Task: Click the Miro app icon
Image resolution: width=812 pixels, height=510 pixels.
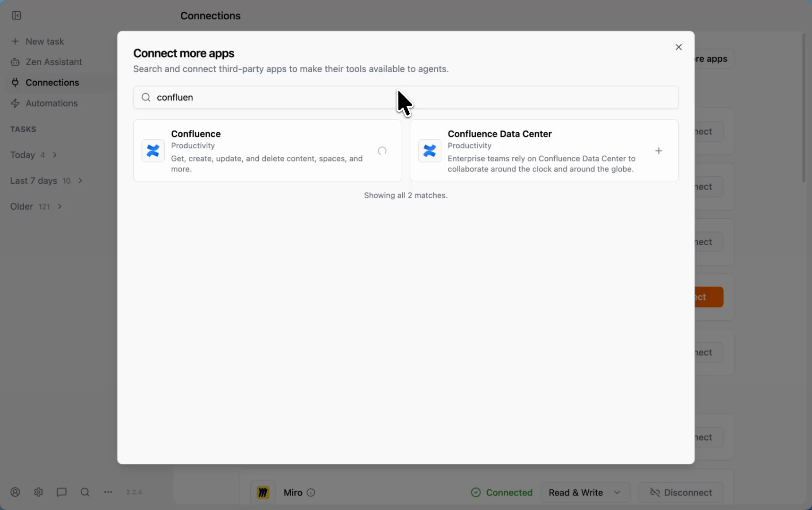Action: [263, 493]
